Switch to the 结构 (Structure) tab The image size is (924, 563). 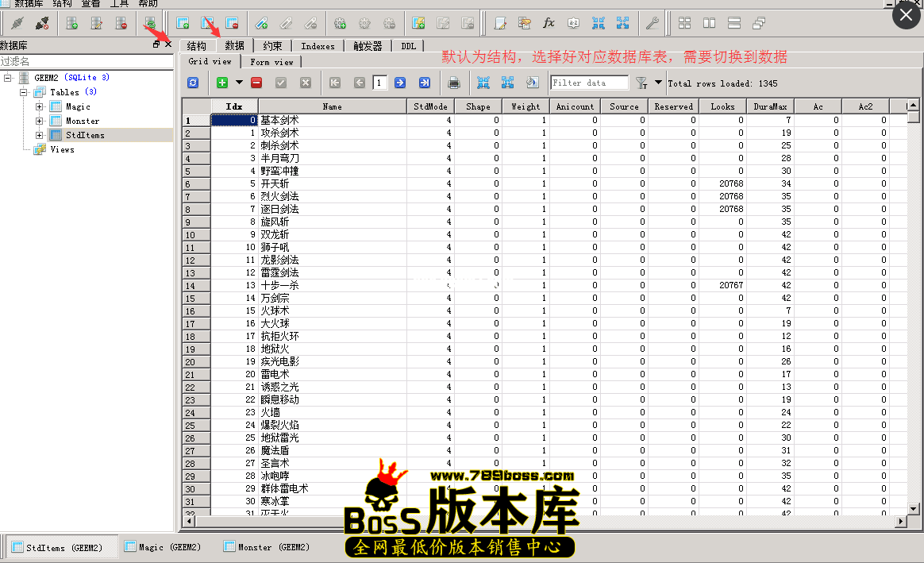[x=197, y=46]
